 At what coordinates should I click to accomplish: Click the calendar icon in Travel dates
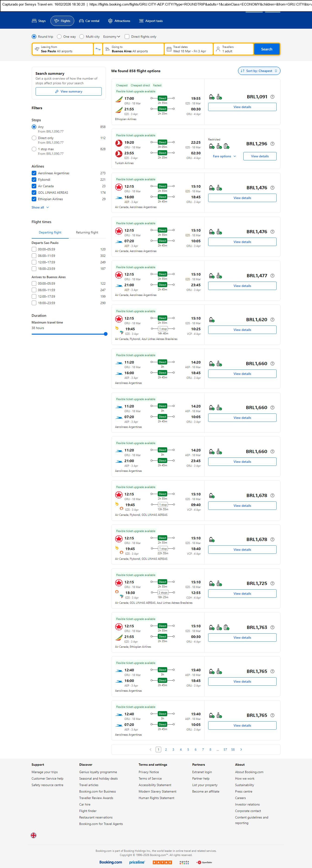coord(169,49)
